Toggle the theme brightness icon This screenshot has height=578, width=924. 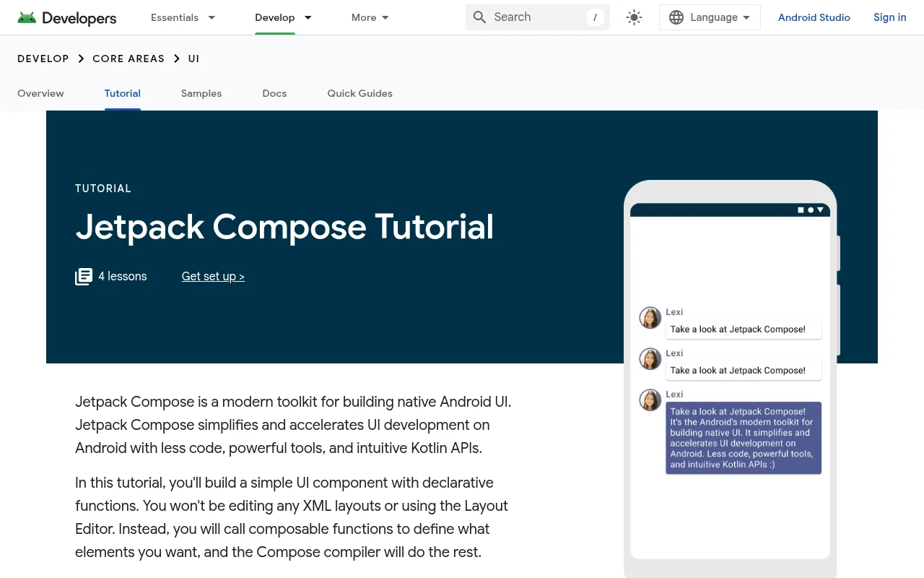pos(634,17)
